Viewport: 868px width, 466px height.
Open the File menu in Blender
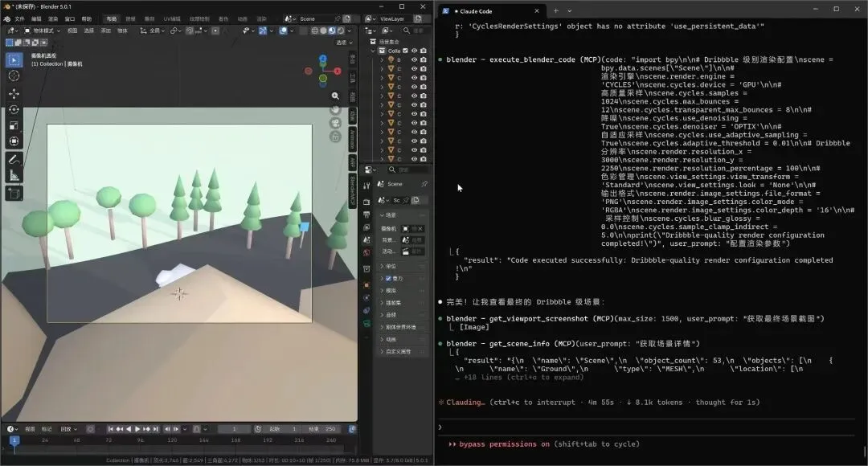(x=19, y=18)
